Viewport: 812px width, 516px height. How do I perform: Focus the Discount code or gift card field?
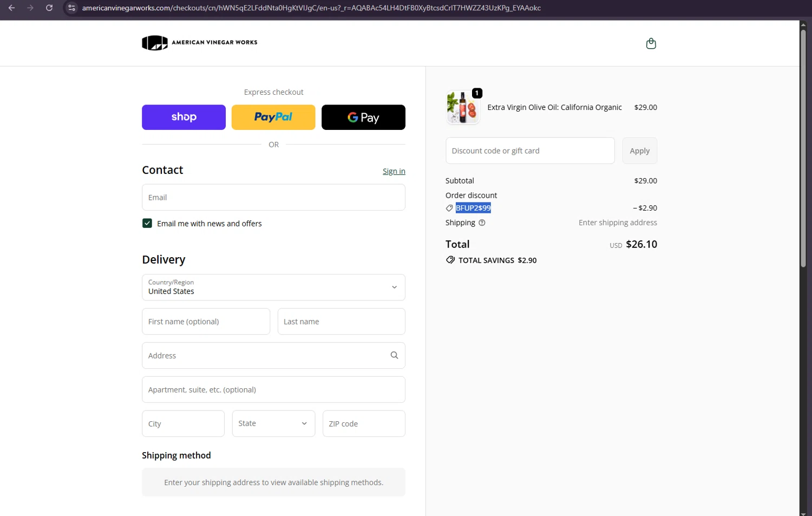coord(530,151)
